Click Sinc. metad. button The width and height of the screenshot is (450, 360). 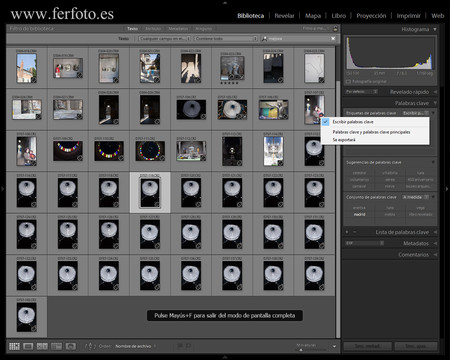[368, 346]
